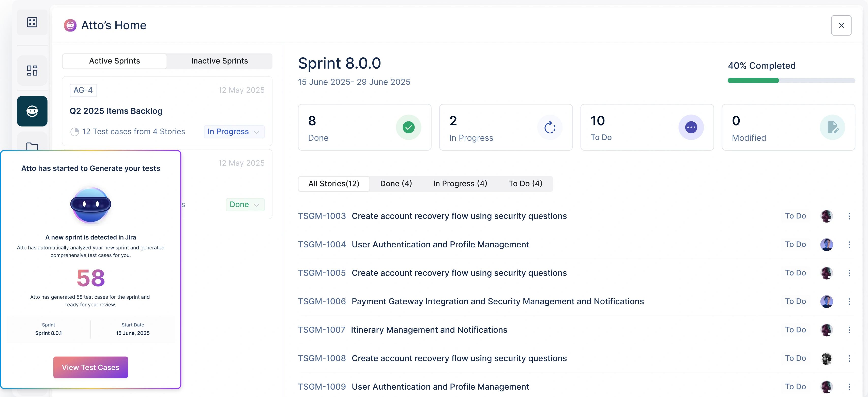
Task: Open the folder icon in the sidebar
Action: click(32, 148)
